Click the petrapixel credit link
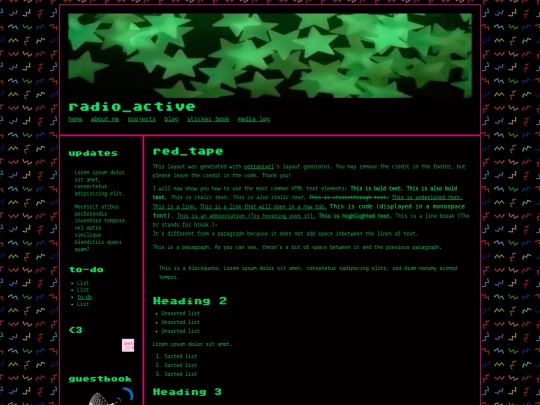The image size is (540, 405). tap(259, 167)
